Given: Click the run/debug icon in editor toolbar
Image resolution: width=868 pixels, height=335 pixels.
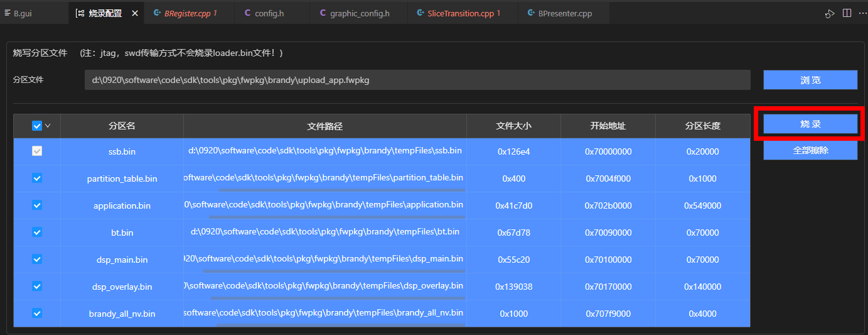Looking at the screenshot, I should (829, 13).
